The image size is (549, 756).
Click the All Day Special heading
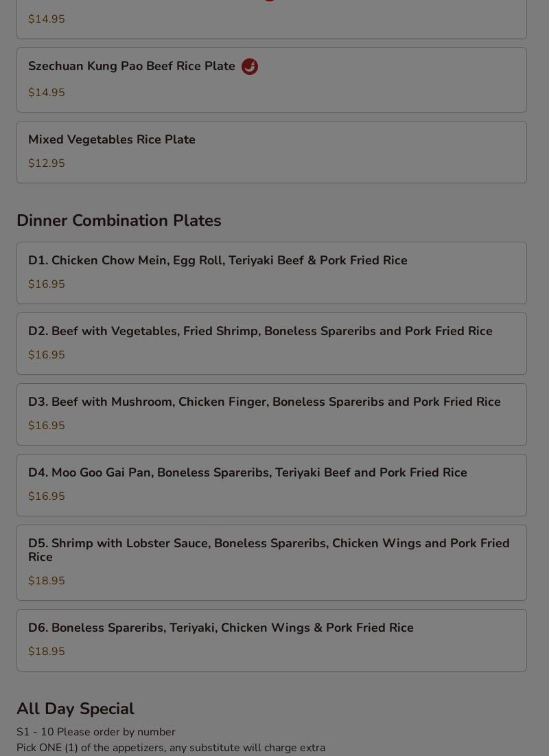click(x=75, y=709)
